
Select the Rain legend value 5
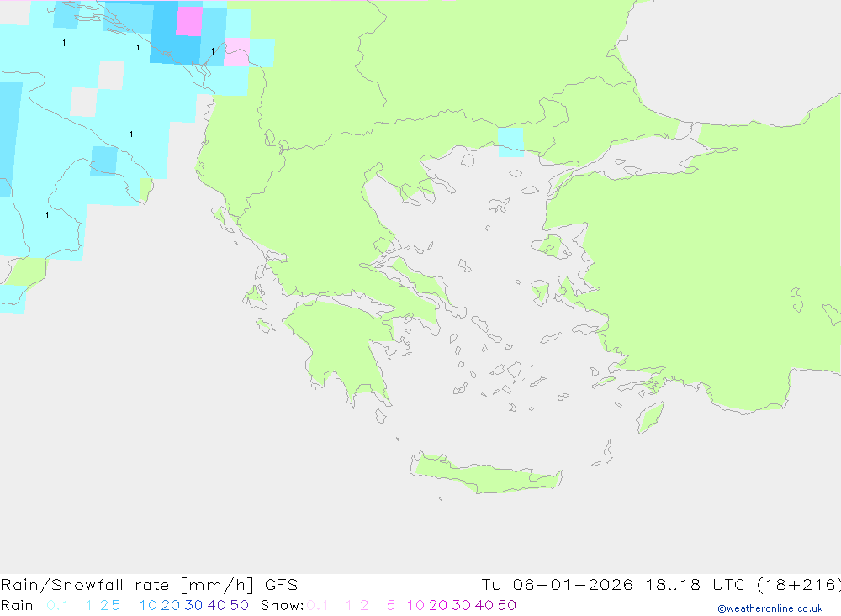coord(115,605)
